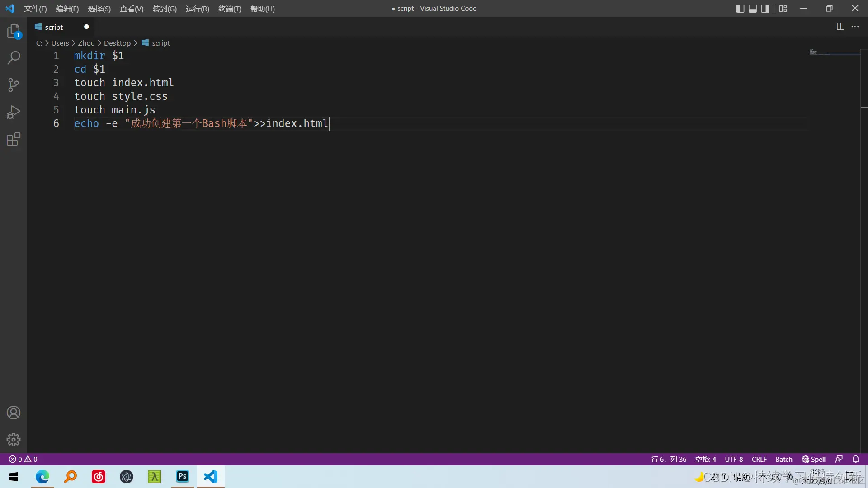This screenshot has width=868, height=488.
Task: Open Run and Debug view
Action: click(14, 112)
